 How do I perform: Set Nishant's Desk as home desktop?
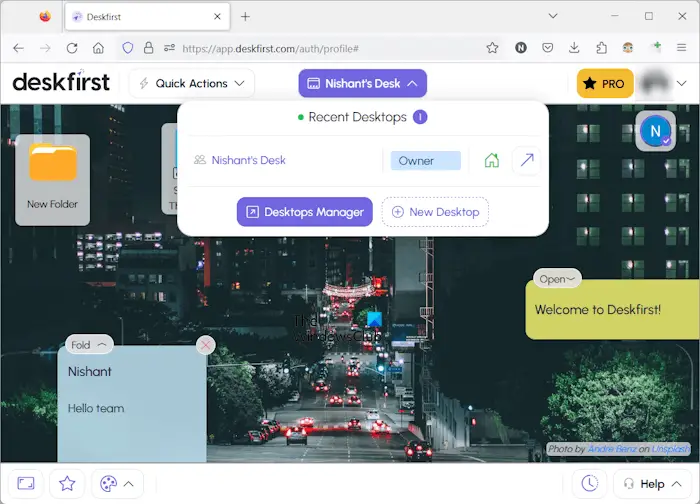click(x=492, y=160)
